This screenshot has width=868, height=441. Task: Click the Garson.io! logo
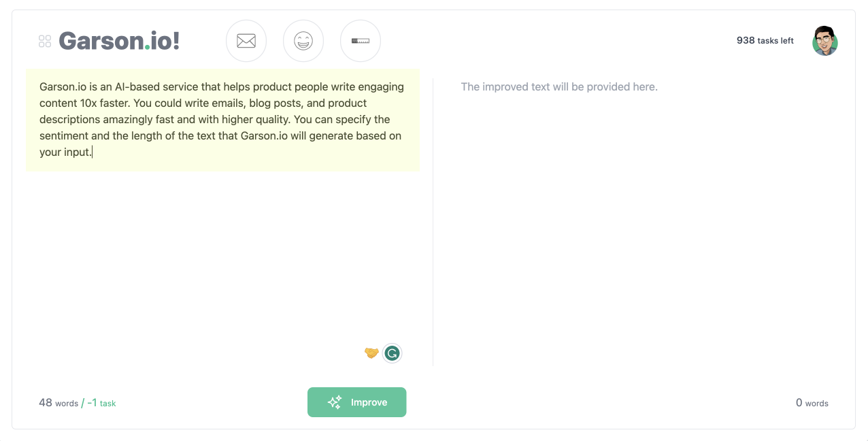pos(119,41)
